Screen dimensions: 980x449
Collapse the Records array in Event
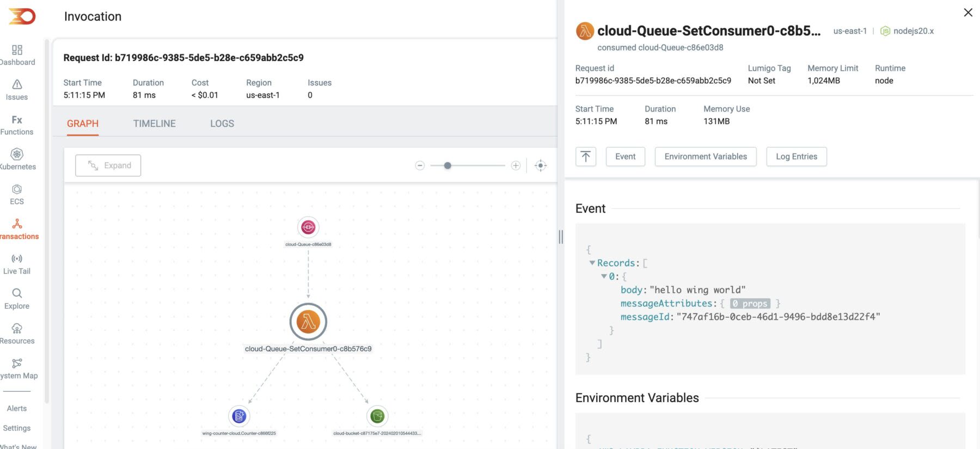click(592, 263)
